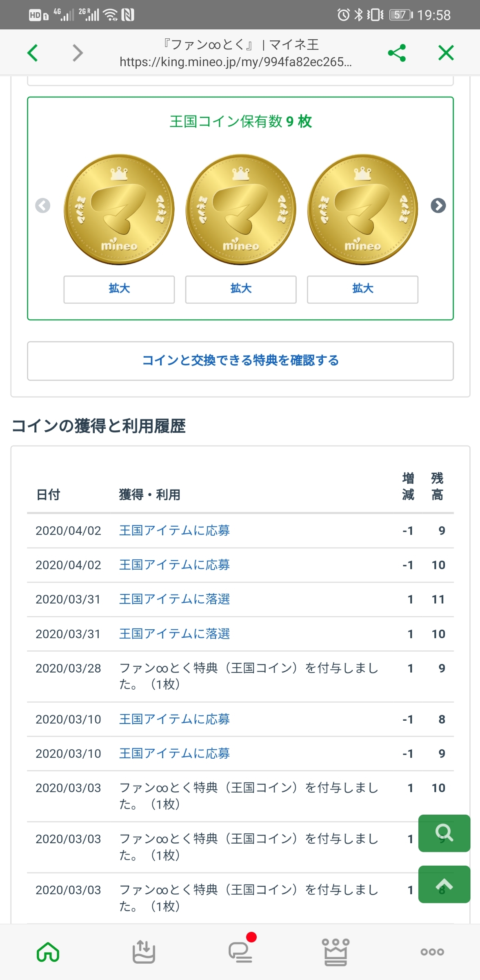Open the more options dots menu
The image size is (480, 980).
click(x=432, y=952)
